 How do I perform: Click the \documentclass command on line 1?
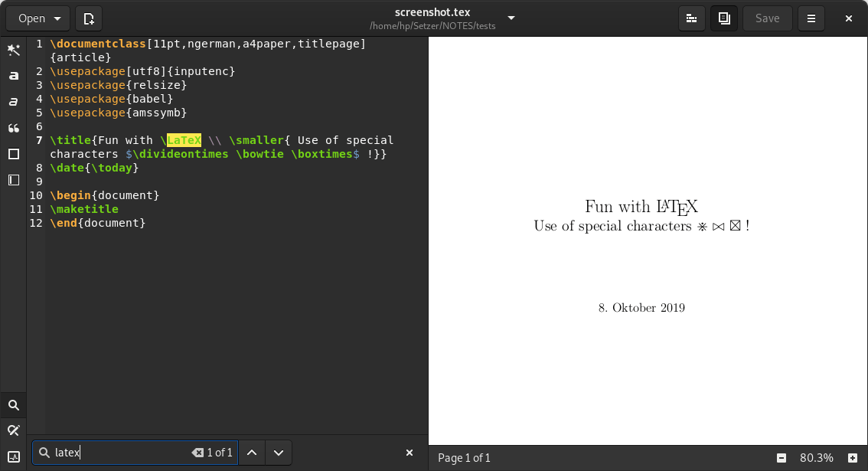tap(98, 44)
